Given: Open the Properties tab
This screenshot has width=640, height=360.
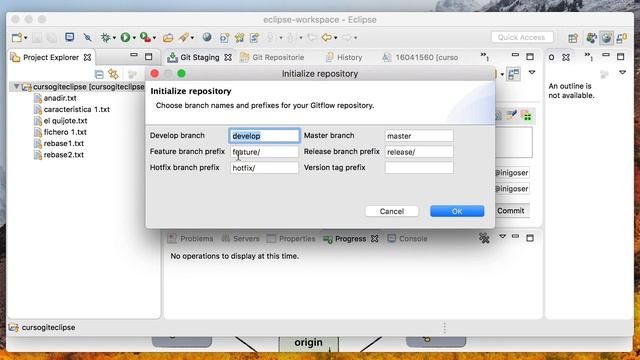Looking at the screenshot, I should [291, 238].
